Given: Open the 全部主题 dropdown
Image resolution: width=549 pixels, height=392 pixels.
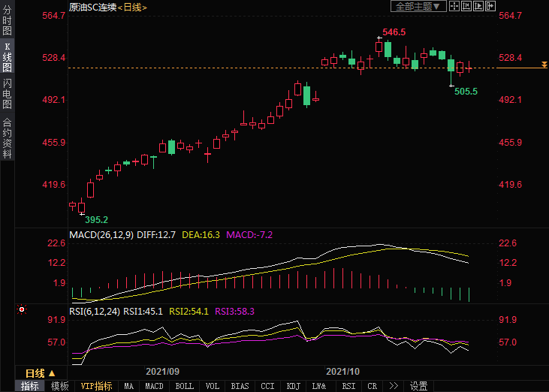Looking at the screenshot, I should [x=419, y=6].
